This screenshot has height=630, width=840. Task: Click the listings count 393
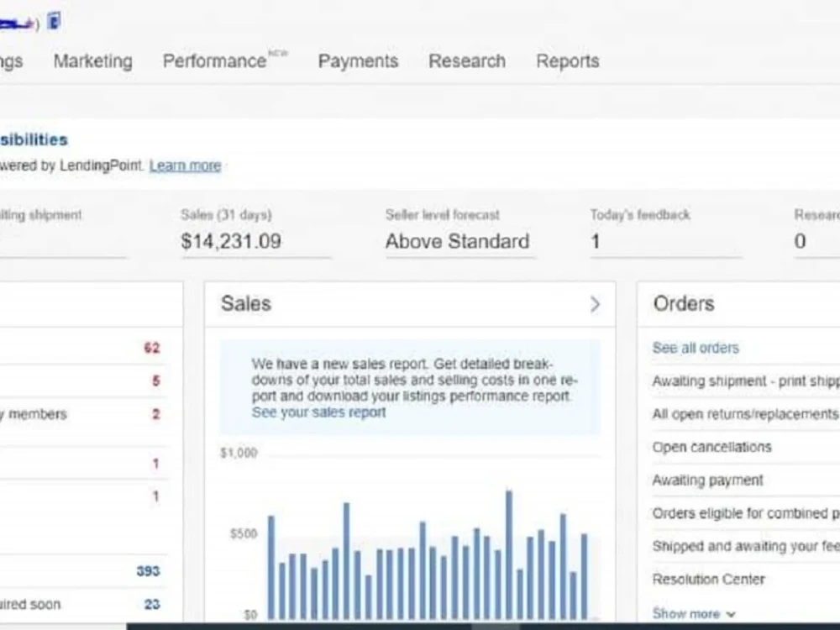click(148, 571)
